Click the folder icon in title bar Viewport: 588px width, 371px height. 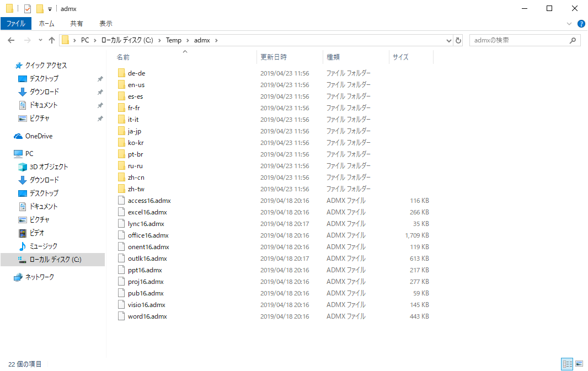[x=9, y=9]
